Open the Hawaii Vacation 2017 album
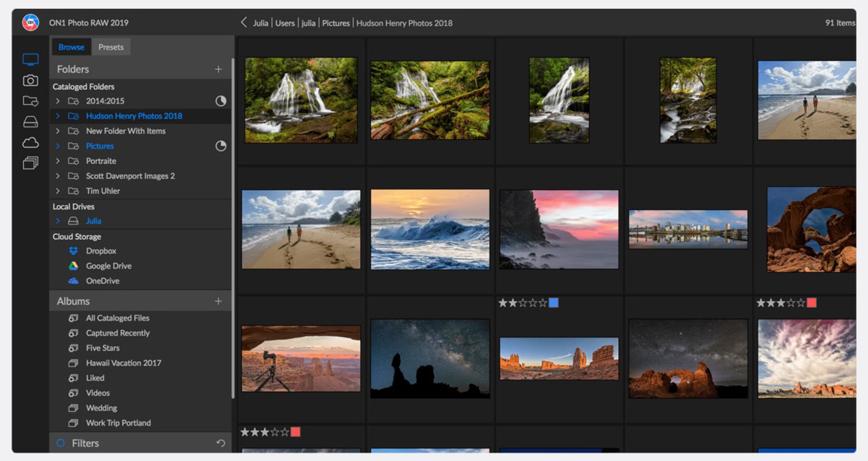868x461 pixels. [123, 363]
